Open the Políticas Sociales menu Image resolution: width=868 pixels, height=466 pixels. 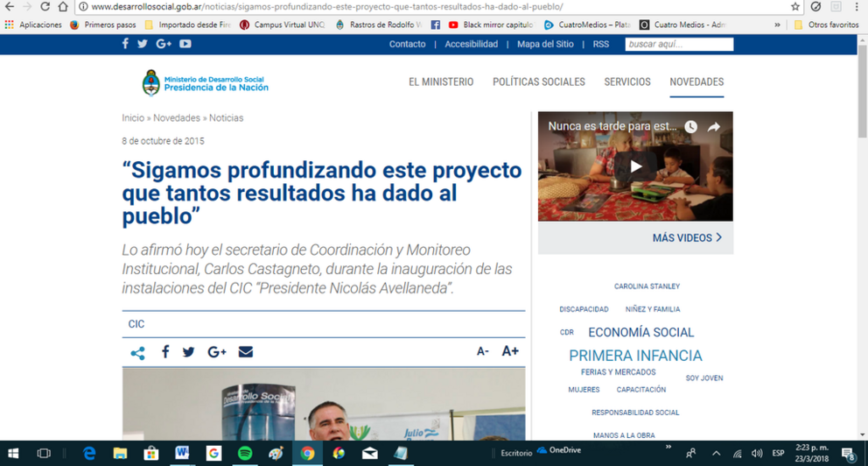point(539,82)
